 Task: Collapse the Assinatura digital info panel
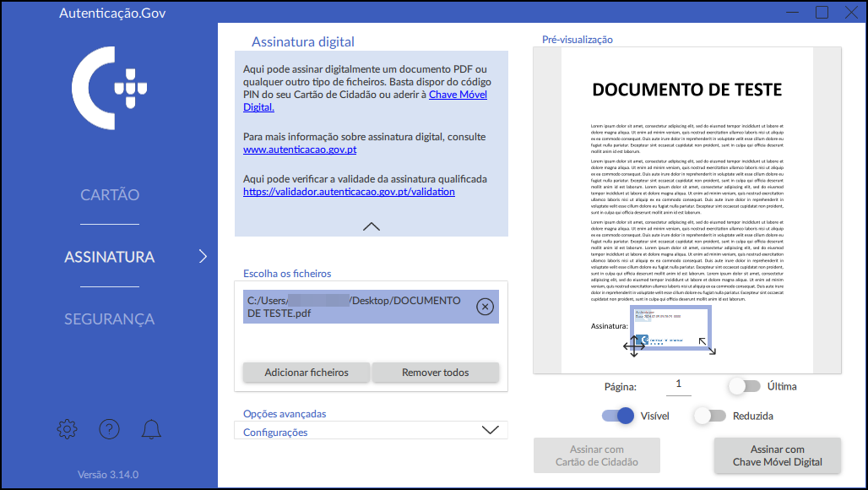[372, 226]
